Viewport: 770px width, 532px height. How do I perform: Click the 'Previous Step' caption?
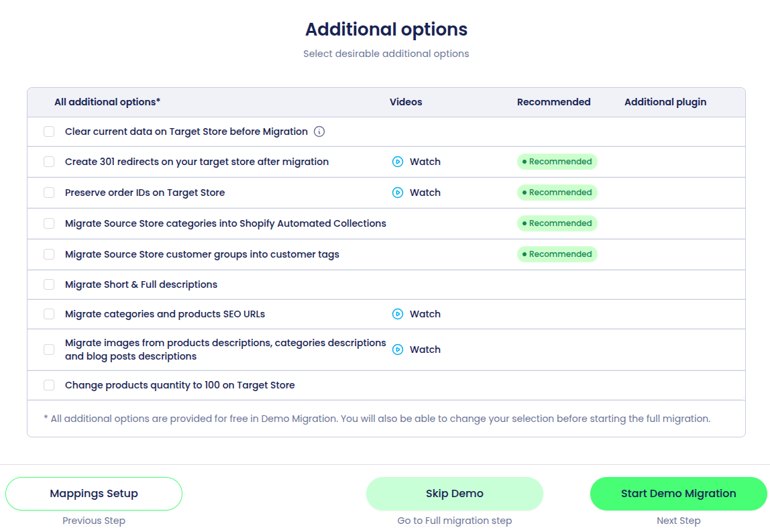94,521
